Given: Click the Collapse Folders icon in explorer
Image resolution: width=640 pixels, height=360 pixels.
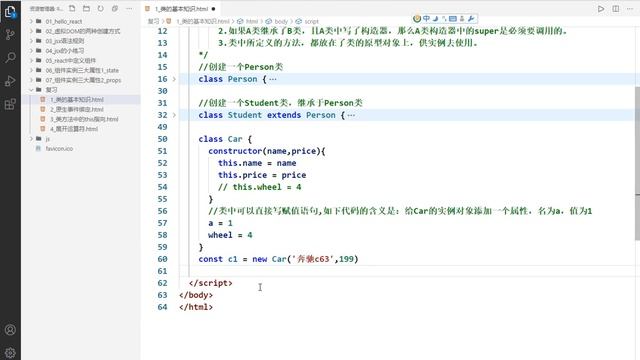Looking at the screenshot, I should coord(115,8).
